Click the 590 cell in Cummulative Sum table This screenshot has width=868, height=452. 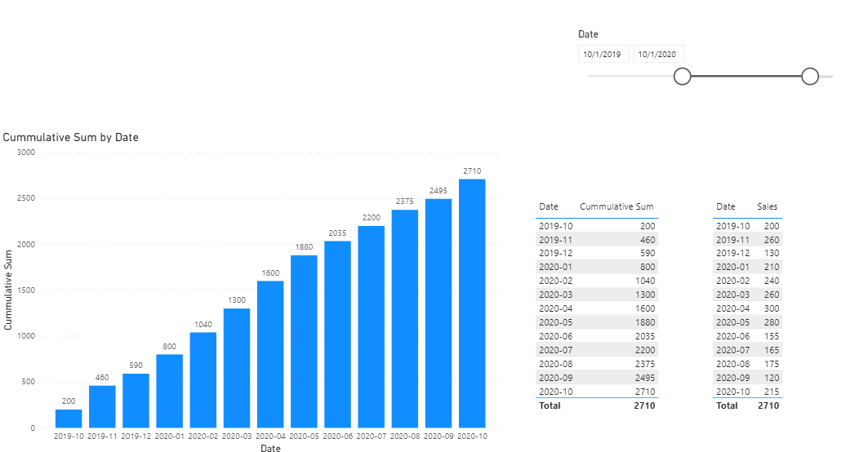tap(648, 253)
